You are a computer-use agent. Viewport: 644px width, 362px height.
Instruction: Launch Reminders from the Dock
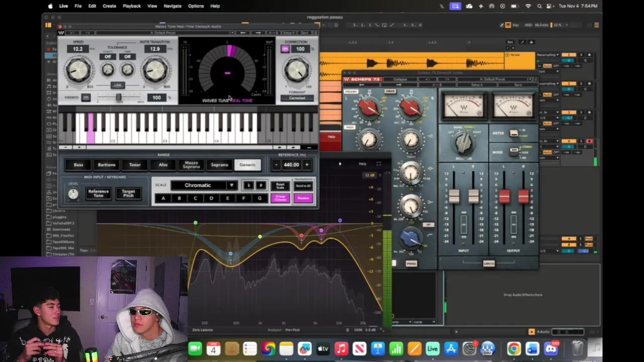tap(250, 348)
